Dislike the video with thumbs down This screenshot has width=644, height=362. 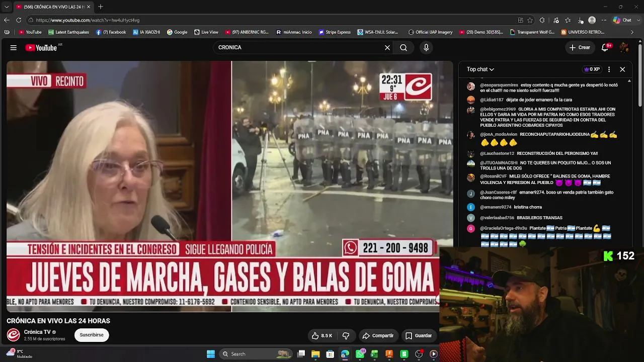(346, 336)
